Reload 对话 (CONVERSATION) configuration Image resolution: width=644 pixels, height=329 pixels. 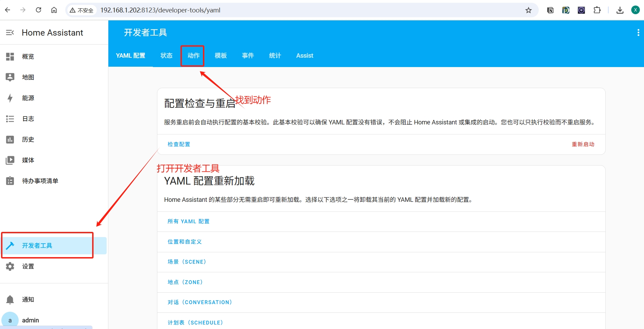[200, 302]
